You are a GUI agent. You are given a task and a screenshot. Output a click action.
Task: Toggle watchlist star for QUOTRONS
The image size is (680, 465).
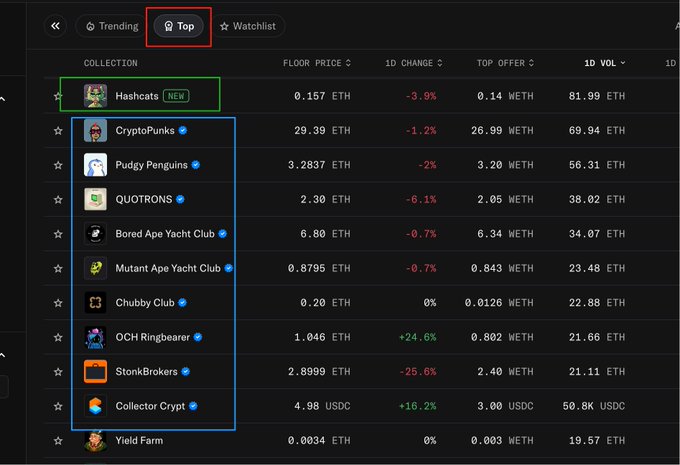tap(58, 200)
